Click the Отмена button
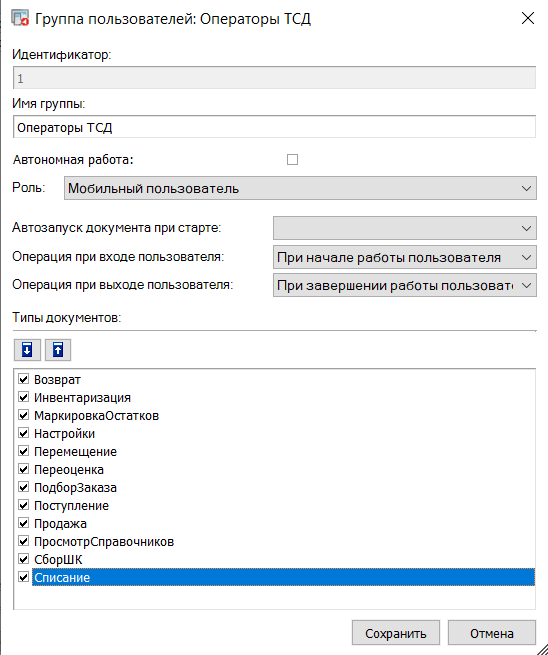Image resolution: width=548 pixels, height=655 pixels. pyautogui.click(x=492, y=633)
